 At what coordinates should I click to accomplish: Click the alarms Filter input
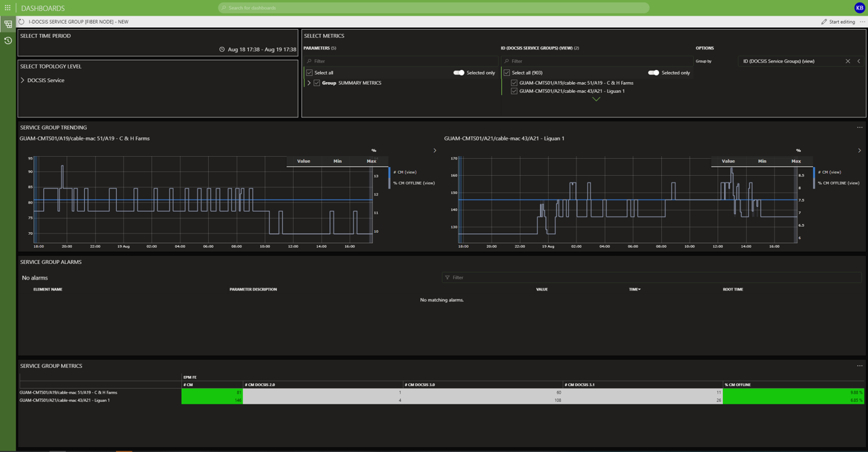[652, 278]
